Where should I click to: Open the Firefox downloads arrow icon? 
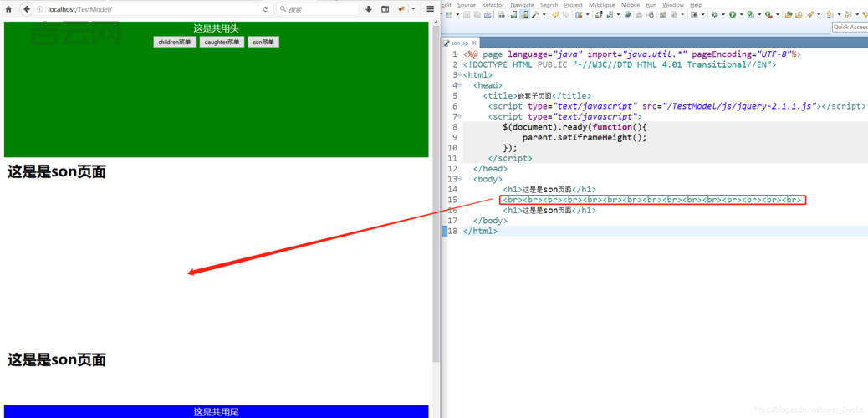[x=369, y=9]
